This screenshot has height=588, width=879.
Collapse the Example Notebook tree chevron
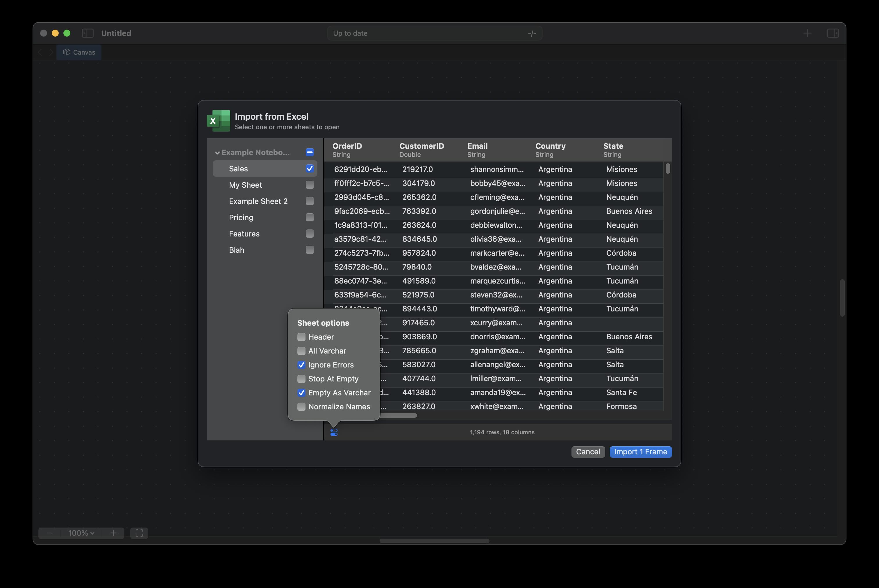click(217, 153)
